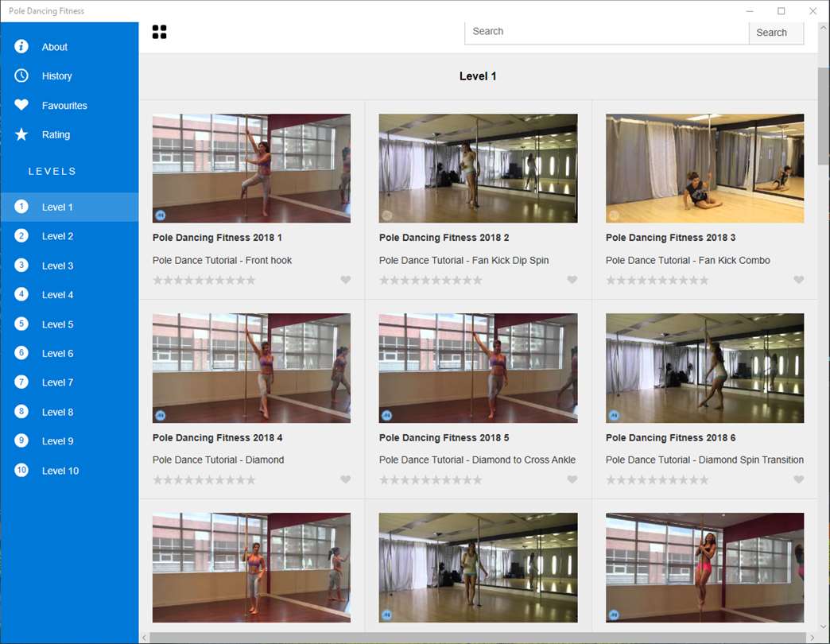Viewport: 830px width, 644px height.
Task: Rate Pole Dancing Fitness 2018 4 stars
Action: click(204, 480)
